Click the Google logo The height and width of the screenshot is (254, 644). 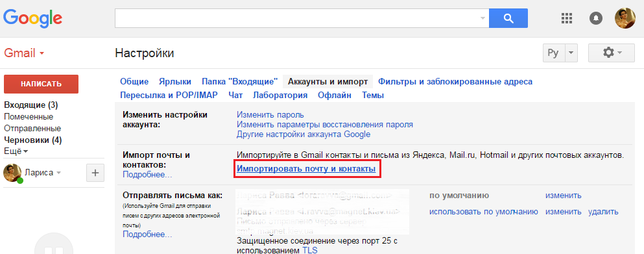point(33,18)
